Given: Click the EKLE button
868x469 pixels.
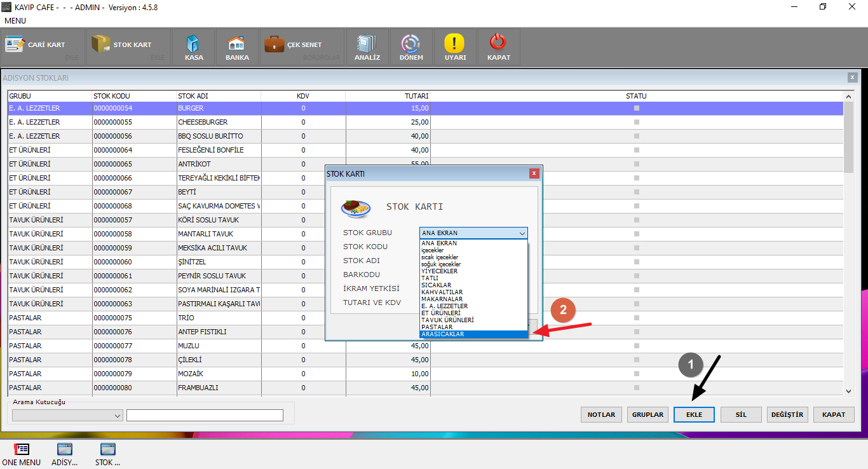Looking at the screenshot, I should tap(695, 414).
